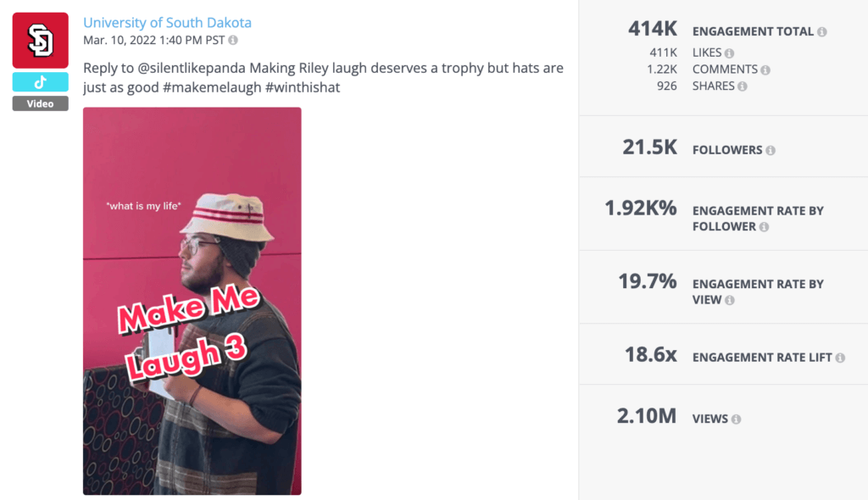Image resolution: width=868 pixels, height=500 pixels.
Task: Click the info icon beside Shares
Action: point(743,85)
